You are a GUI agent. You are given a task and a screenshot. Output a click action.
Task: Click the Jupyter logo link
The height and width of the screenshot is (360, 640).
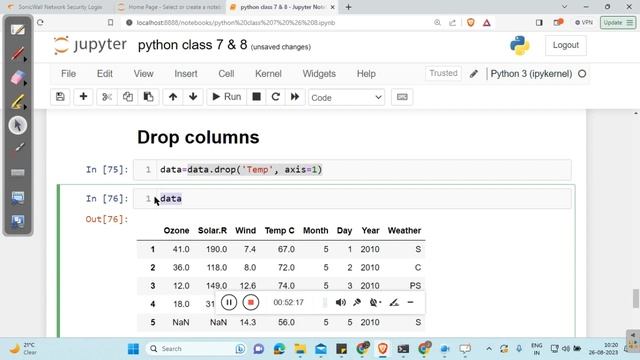pos(90,45)
